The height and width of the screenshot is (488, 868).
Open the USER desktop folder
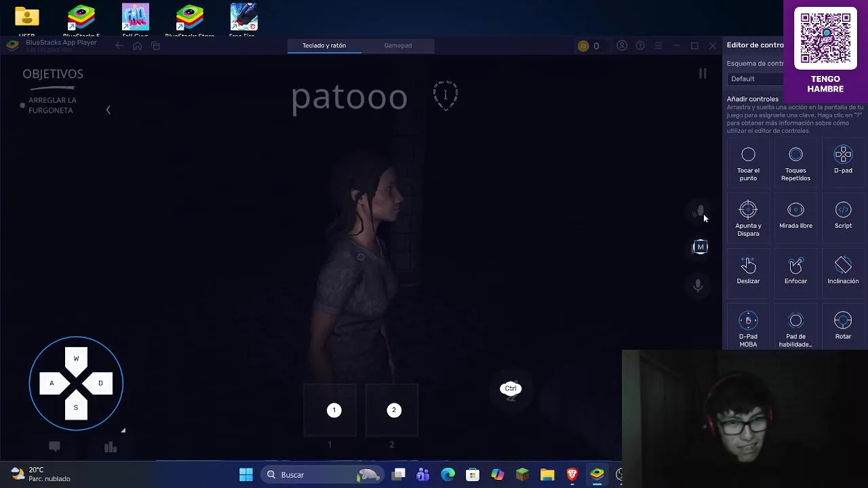26,20
